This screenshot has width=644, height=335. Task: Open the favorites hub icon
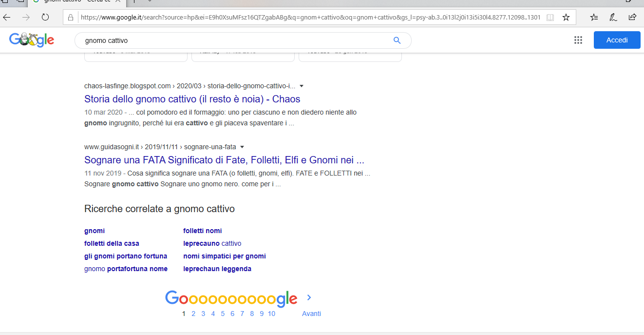pos(594,17)
